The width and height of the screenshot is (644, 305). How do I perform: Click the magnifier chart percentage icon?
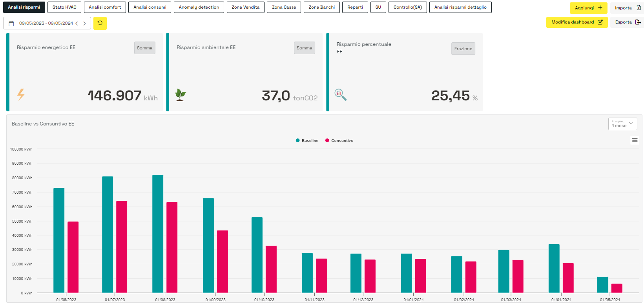coord(340,94)
